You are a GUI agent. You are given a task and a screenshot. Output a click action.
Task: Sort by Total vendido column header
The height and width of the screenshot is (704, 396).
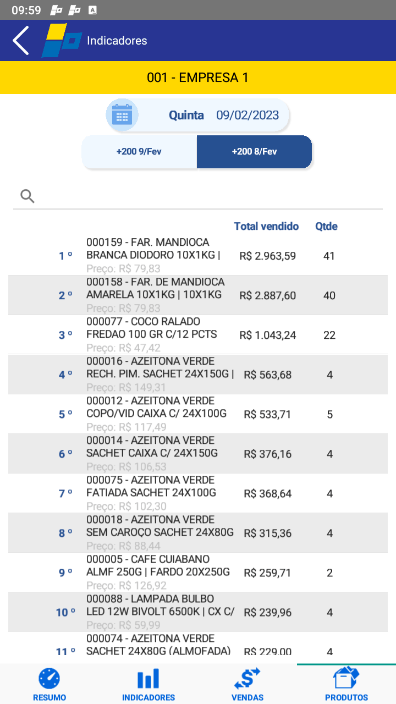click(266, 226)
